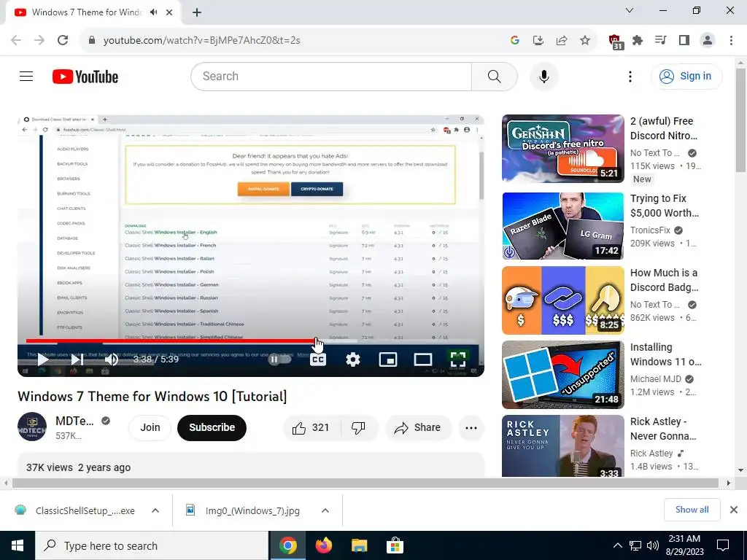Click the taskbar search box
Screen dimensions: 747x560
click(152, 545)
